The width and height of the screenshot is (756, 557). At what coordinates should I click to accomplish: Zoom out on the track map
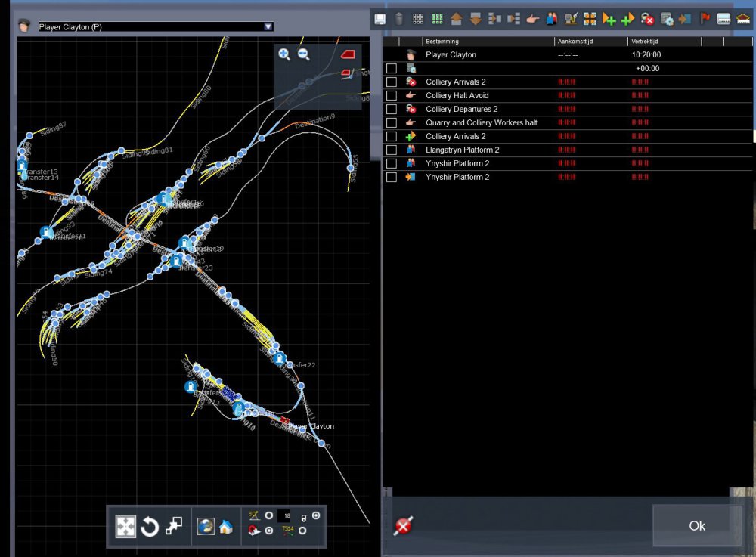click(x=304, y=54)
